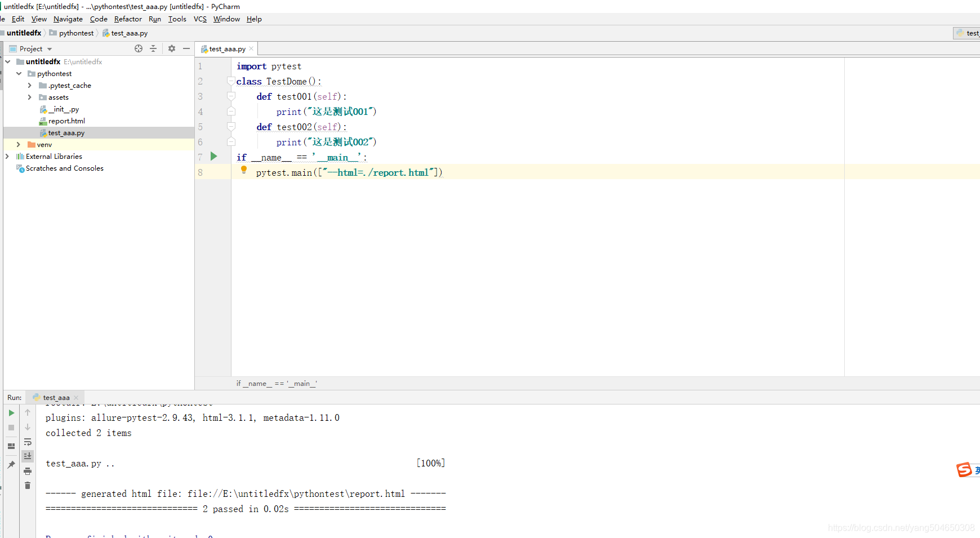Viewport: 980px width, 538px height.
Task: Open the Edit menu
Action: tap(18, 19)
